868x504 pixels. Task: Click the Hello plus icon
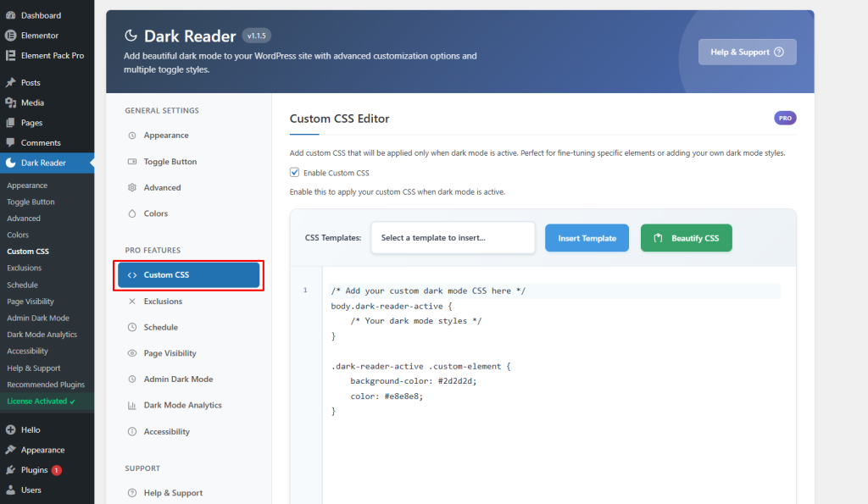10,429
